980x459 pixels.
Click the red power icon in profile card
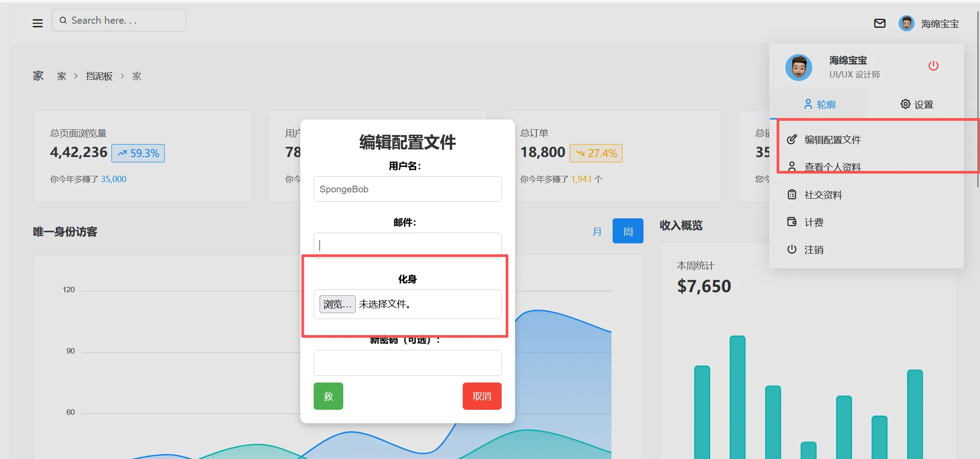pyautogui.click(x=933, y=66)
